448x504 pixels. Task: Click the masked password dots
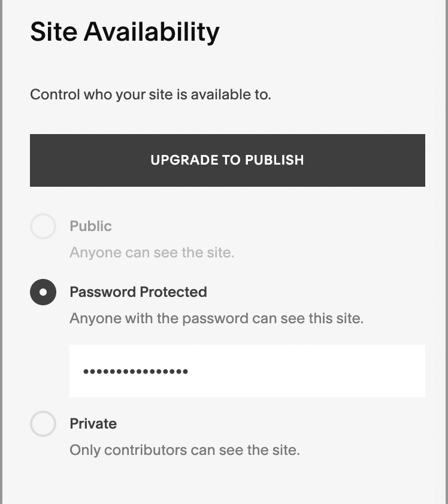pos(135,372)
